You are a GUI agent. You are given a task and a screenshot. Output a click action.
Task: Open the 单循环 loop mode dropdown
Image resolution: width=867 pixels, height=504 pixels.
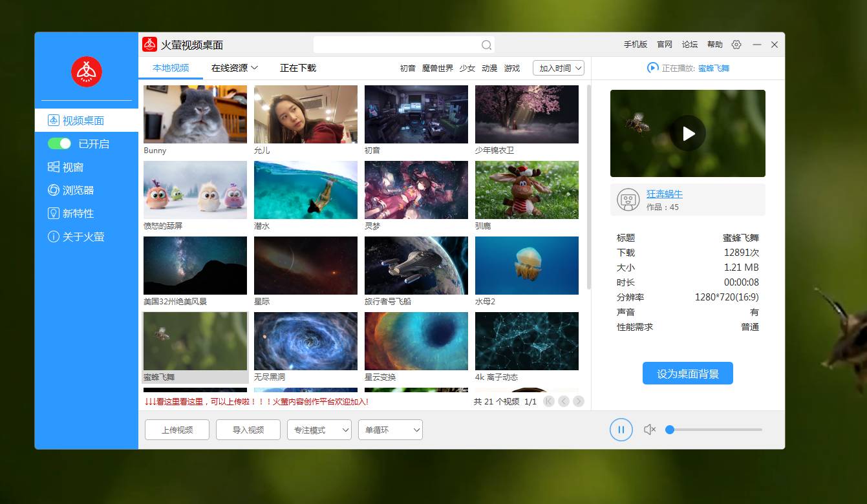pyautogui.click(x=390, y=430)
